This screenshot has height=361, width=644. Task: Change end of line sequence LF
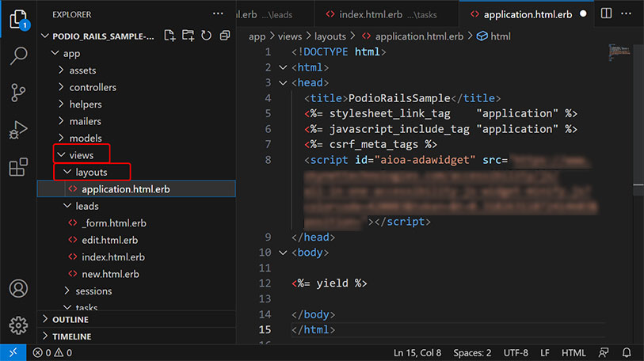point(545,353)
